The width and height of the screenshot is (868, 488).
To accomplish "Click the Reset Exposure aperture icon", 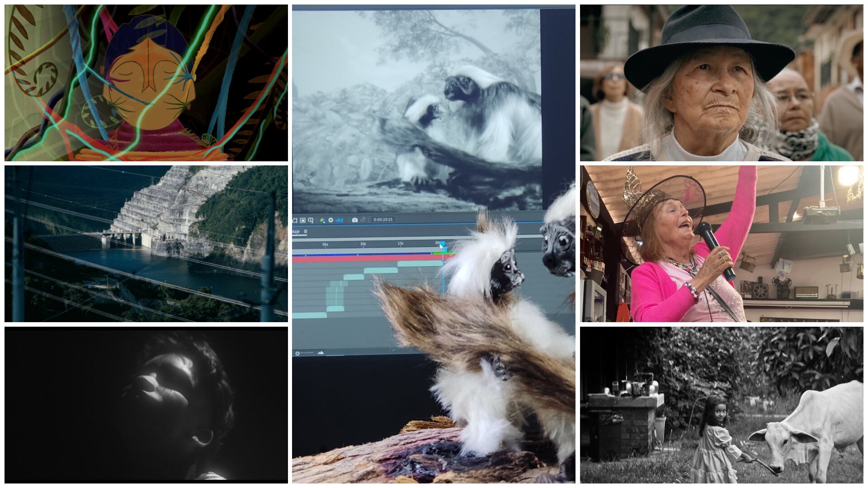I will click(x=330, y=220).
